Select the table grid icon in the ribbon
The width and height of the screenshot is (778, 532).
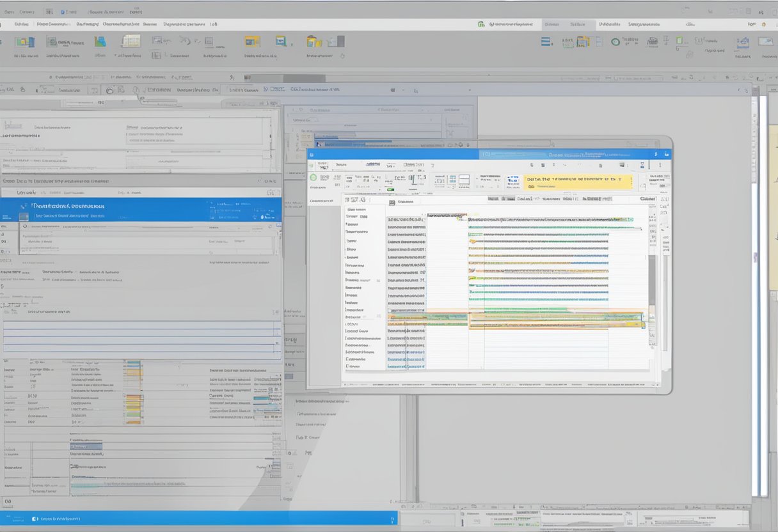[x=156, y=55]
